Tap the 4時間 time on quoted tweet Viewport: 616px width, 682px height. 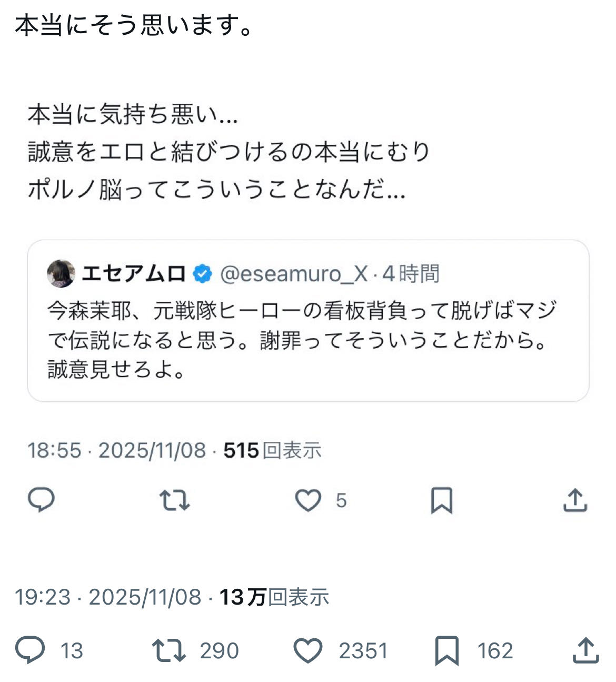[411, 274]
